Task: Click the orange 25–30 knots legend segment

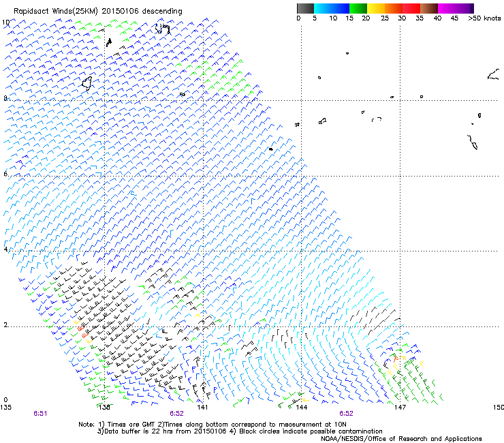Action: [394, 8]
